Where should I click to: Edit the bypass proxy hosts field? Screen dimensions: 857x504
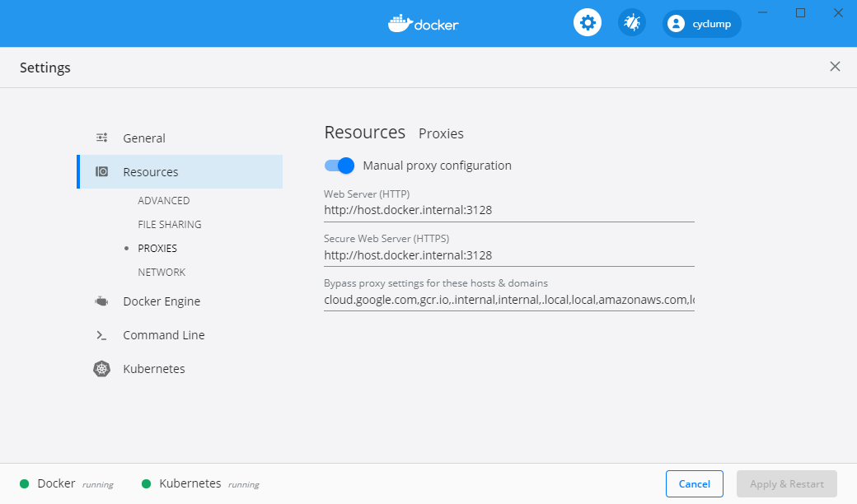click(x=508, y=300)
